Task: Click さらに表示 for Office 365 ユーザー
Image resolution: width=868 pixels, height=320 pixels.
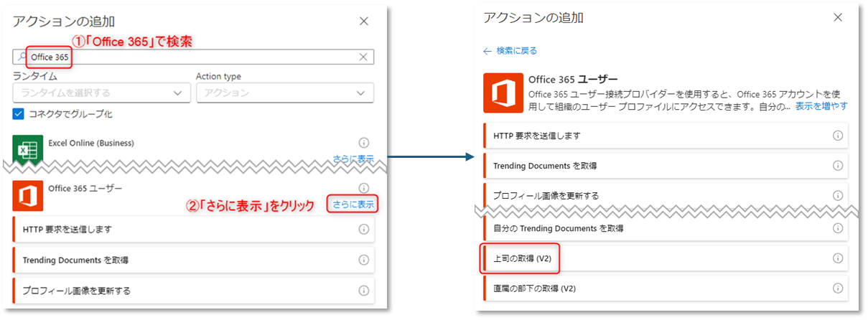Action: click(x=353, y=204)
